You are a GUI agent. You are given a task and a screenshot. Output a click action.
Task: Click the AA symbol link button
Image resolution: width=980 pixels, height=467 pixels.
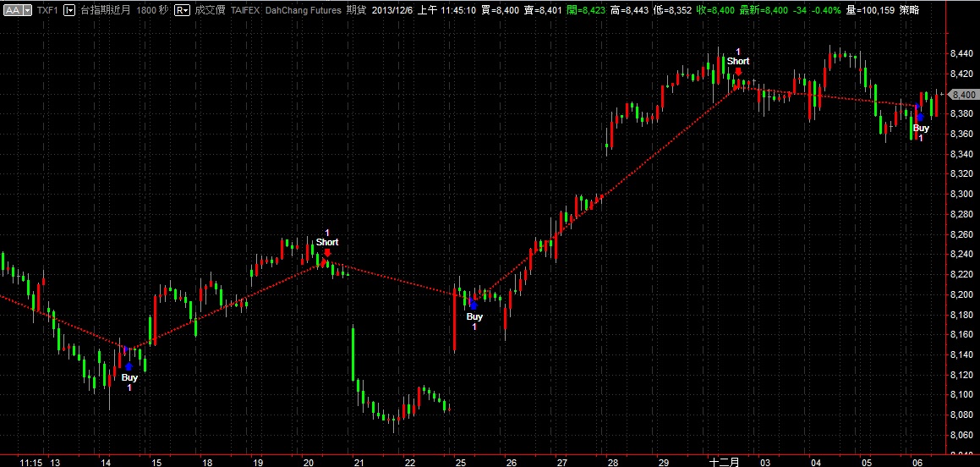(x=13, y=10)
